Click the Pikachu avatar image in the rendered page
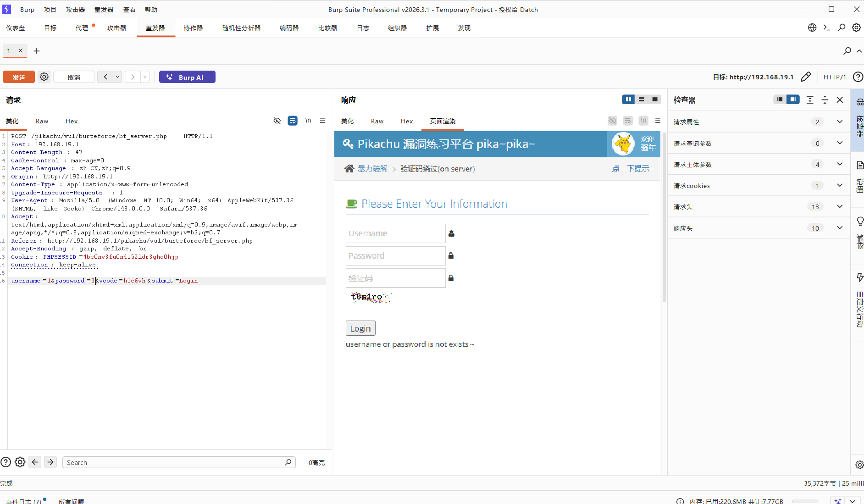Screen dimensions: 864x504 click(623, 144)
